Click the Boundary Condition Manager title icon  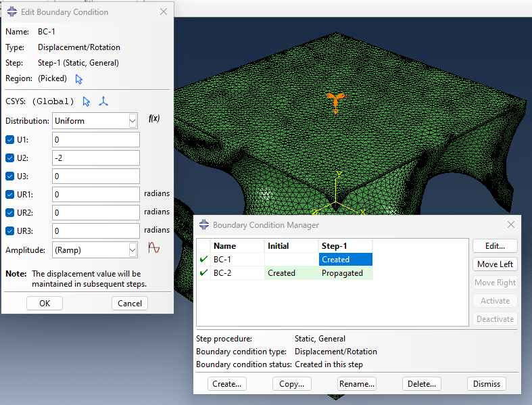point(204,224)
